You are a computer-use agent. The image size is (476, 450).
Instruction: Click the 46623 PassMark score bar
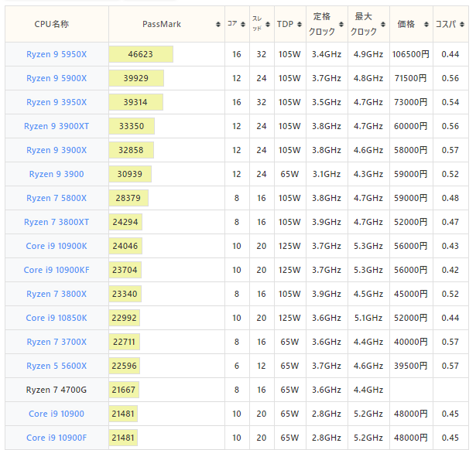(141, 54)
